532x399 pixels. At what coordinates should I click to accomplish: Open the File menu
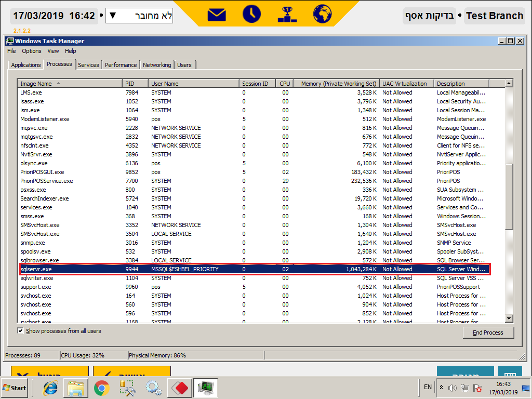(x=11, y=51)
